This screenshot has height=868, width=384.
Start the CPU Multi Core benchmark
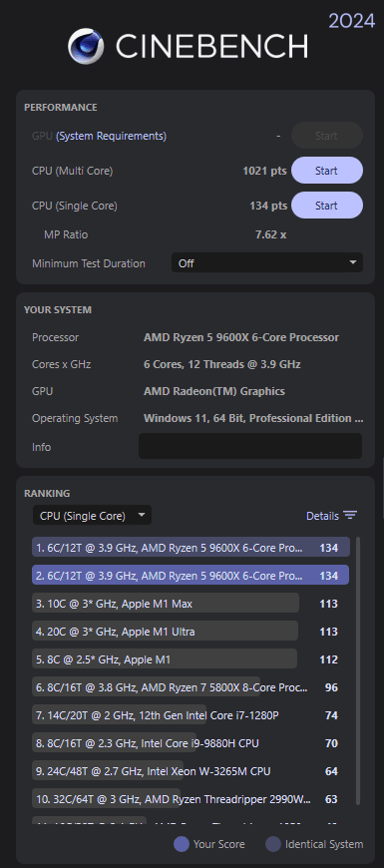(x=327, y=171)
